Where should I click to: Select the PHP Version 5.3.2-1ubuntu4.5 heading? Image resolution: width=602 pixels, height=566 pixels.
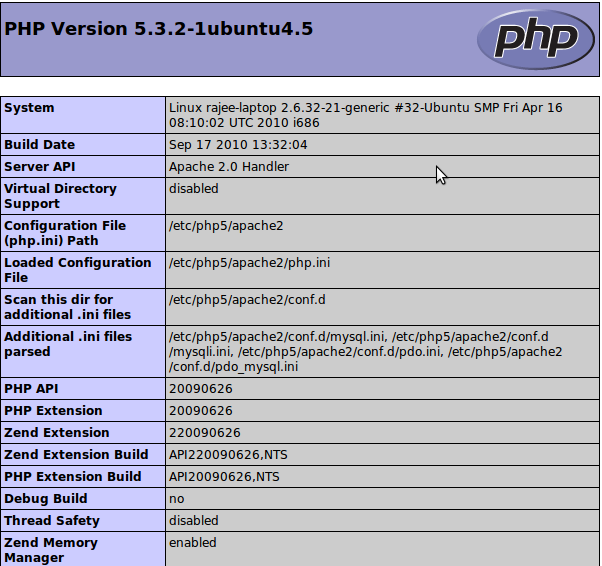[159, 29]
